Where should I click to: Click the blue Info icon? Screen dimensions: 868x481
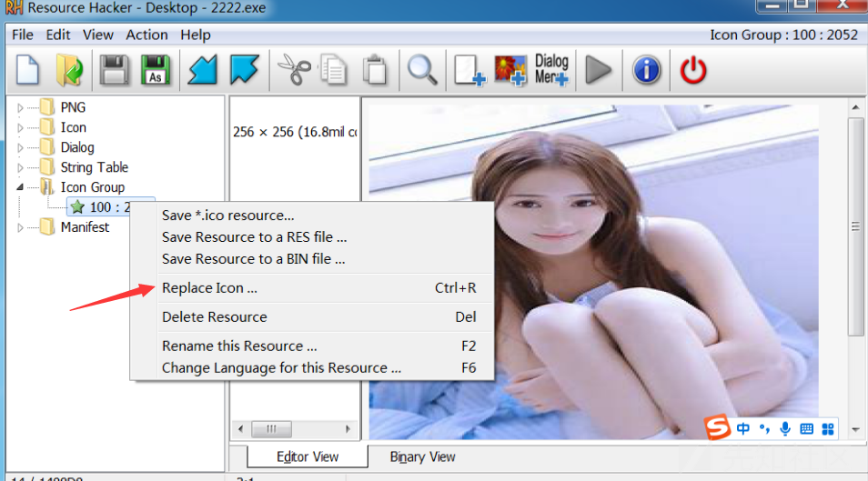646,70
